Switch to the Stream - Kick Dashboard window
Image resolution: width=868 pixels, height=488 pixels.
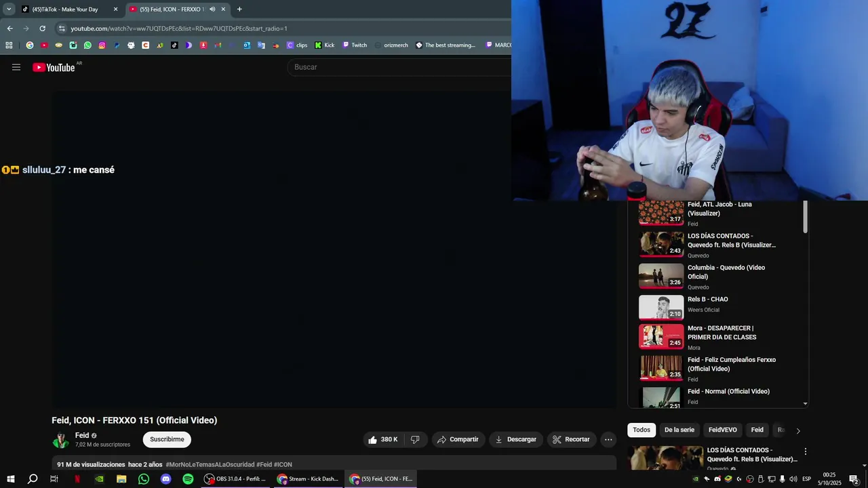point(308,479)
